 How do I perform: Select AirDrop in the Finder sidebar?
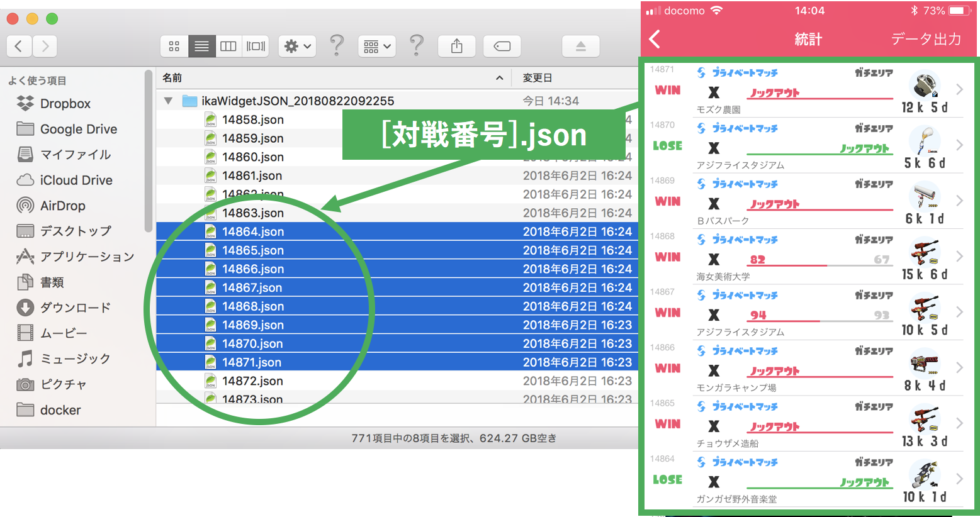coord(62,206)
